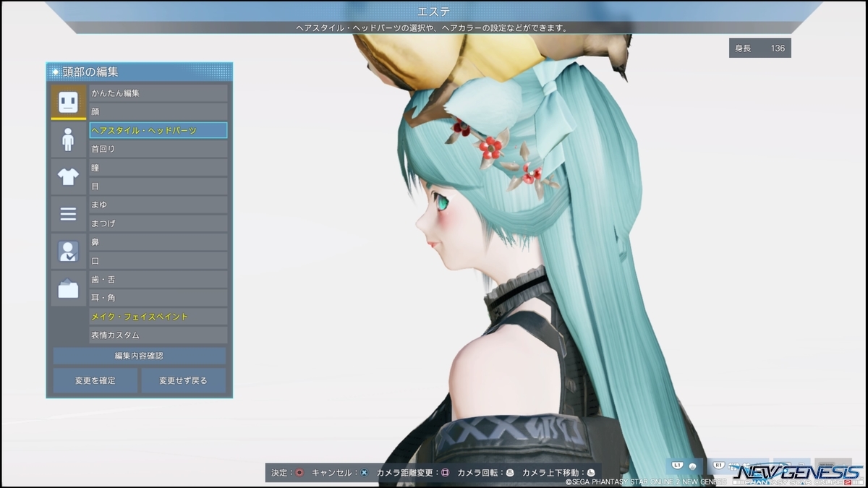Select 首回り in the edit list
Screen dimensions: 868x488
(x=158, y=149)
